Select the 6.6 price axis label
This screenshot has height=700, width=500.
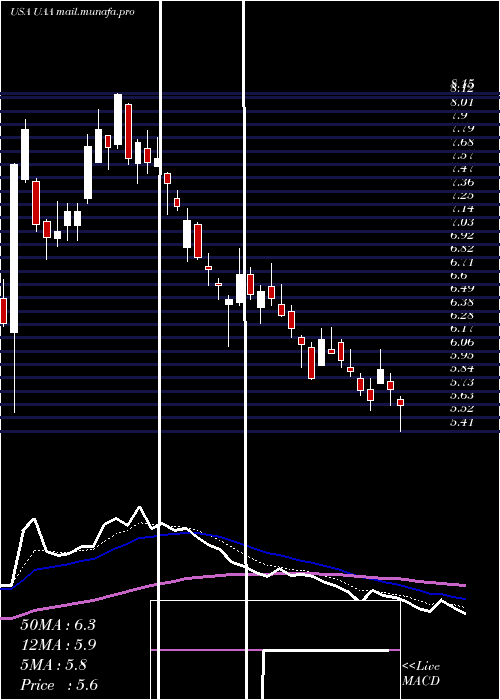pyautogui.click(x=459, y=275)
